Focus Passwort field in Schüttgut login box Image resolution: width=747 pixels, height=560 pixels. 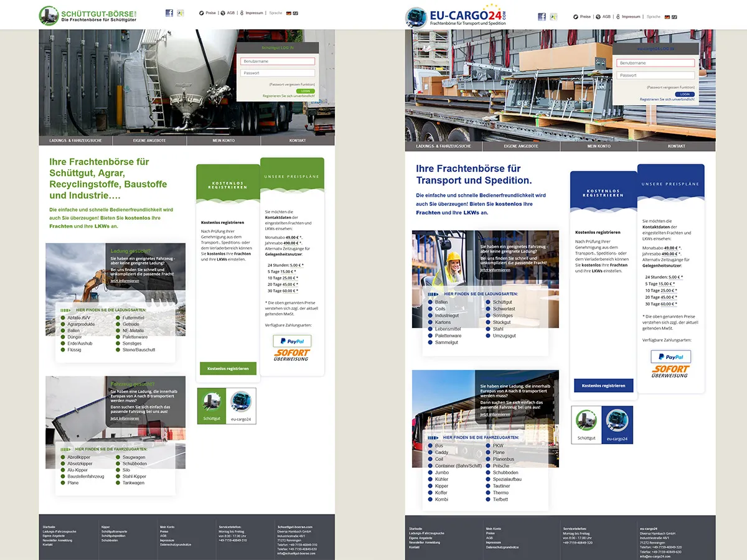pyautogui.click(x=278, y=73)
